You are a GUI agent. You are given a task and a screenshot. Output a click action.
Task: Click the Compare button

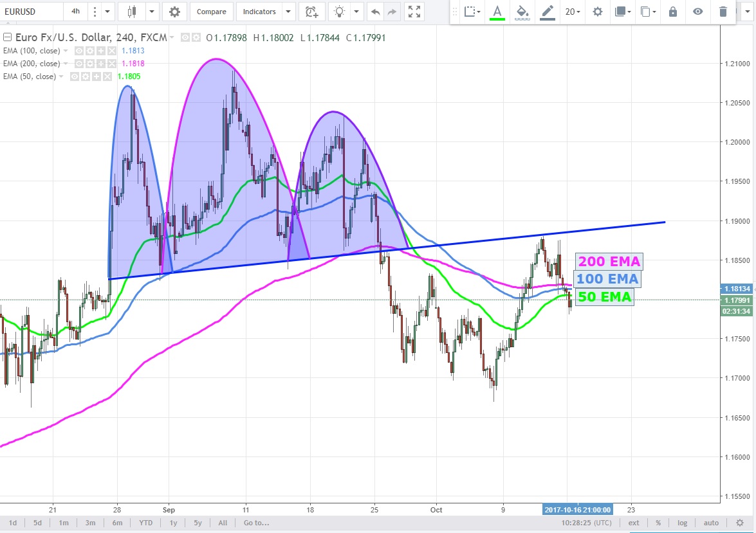(211, 12)
